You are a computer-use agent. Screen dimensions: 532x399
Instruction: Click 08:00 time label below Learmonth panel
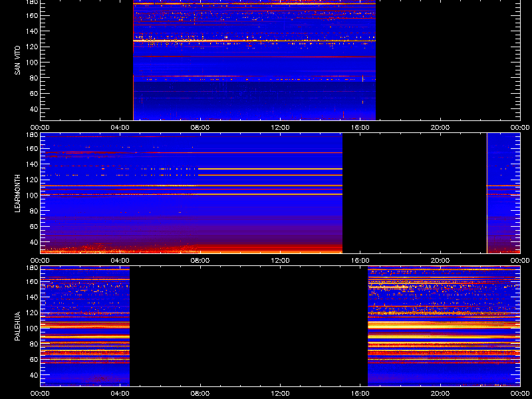coord(200,261)
